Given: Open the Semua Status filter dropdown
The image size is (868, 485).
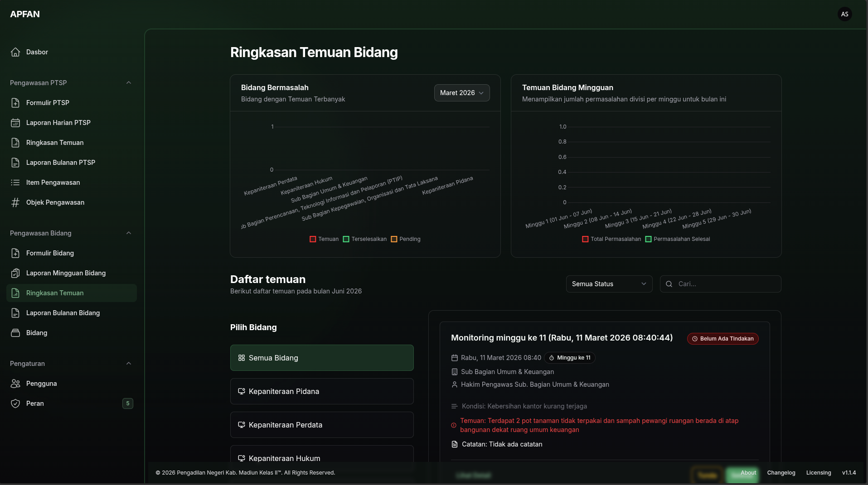Looking at the screenshot, I should (x=609, y=284).
